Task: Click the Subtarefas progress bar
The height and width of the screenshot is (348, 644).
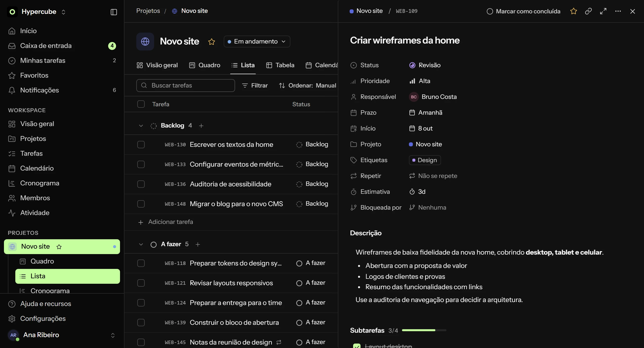Action: [424, 330]
